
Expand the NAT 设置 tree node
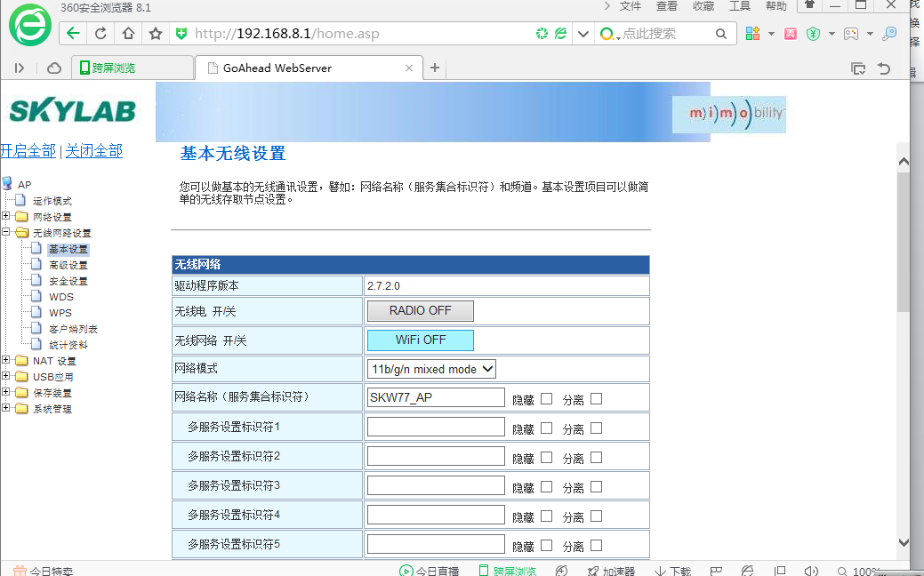click(x=7, y=361)
